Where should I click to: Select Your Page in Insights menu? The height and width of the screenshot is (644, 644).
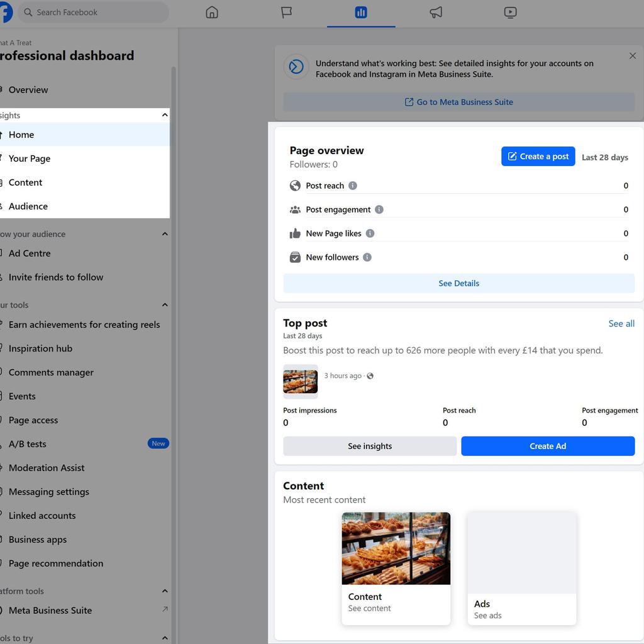[x=30, y=158]
